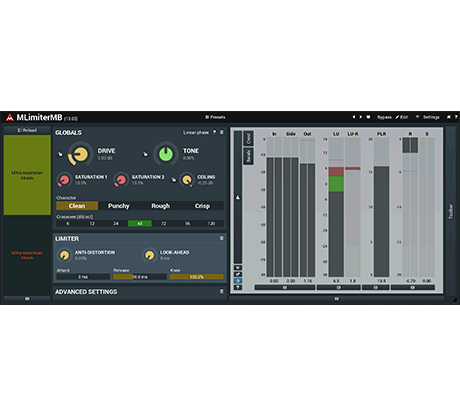460x416 pixels.
Task: Click the bar under the LU meters
Action: (338, 287)
